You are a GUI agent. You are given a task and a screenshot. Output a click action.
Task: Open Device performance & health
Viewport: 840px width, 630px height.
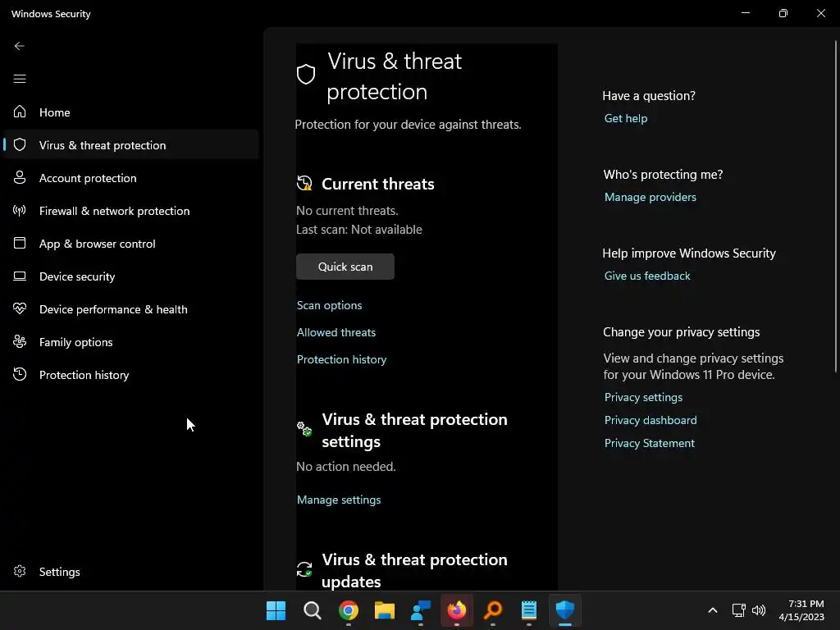click(130, 309)
